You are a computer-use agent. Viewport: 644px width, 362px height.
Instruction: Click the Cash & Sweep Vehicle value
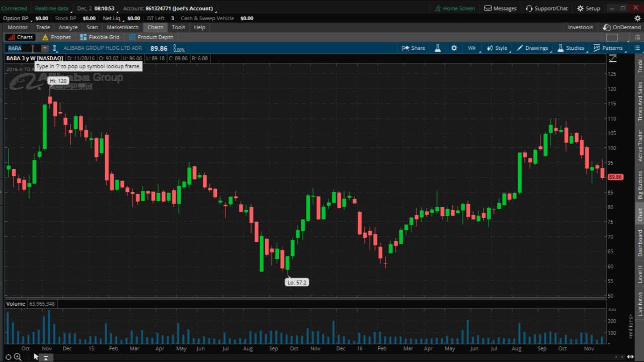(x=247, y=18)
